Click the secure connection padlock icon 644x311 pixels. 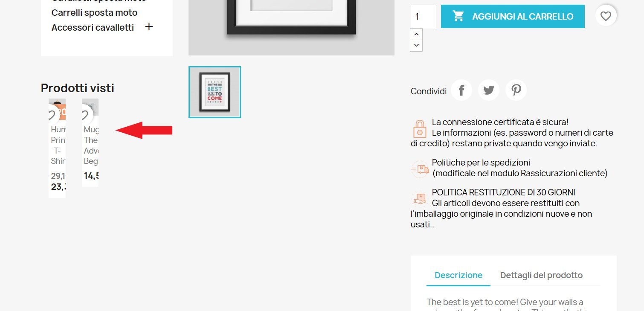[420, 129]
